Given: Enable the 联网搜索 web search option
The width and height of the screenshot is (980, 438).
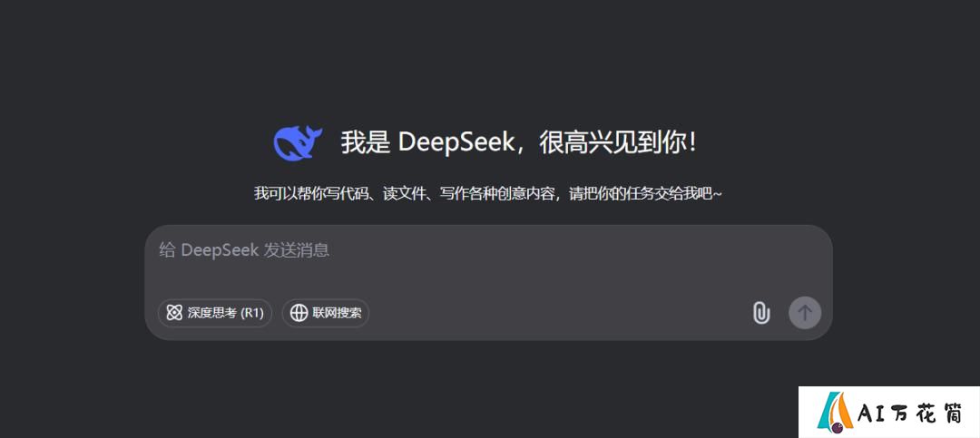Looking at the screenshot, I should click(x=326, y=313).
